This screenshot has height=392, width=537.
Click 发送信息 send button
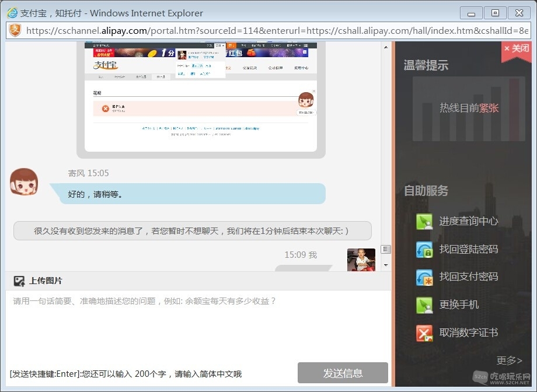(343, 373)
